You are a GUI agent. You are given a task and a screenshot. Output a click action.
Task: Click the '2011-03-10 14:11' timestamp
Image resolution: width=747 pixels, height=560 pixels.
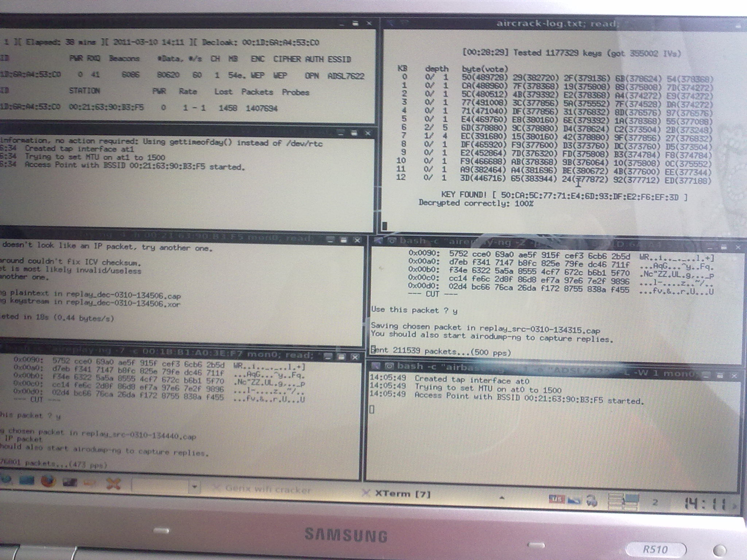point(148,42)
